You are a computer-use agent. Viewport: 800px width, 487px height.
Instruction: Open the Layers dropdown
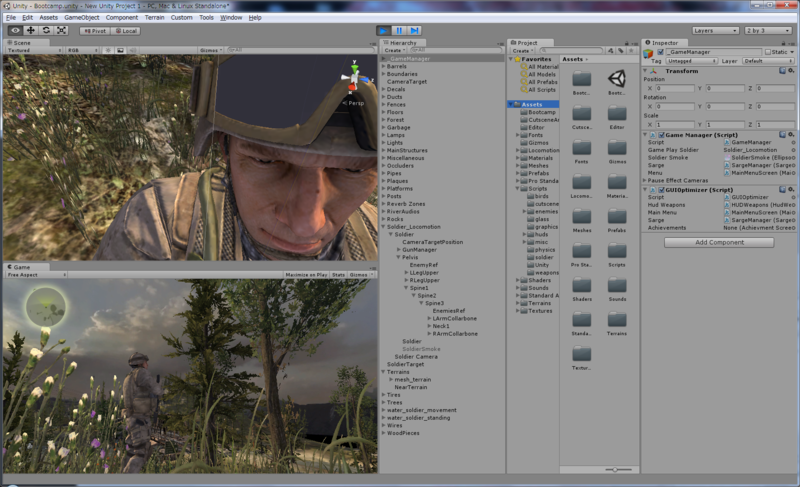[x=715, y=31]
